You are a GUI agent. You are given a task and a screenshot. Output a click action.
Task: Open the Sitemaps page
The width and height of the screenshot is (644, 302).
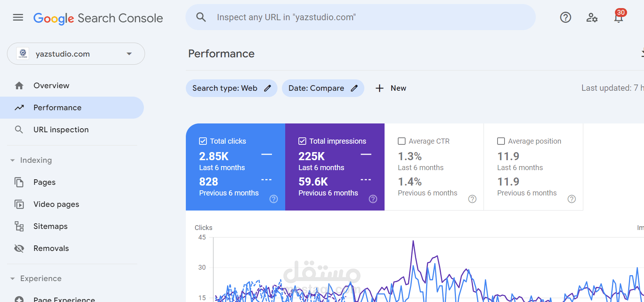[50, 226]
